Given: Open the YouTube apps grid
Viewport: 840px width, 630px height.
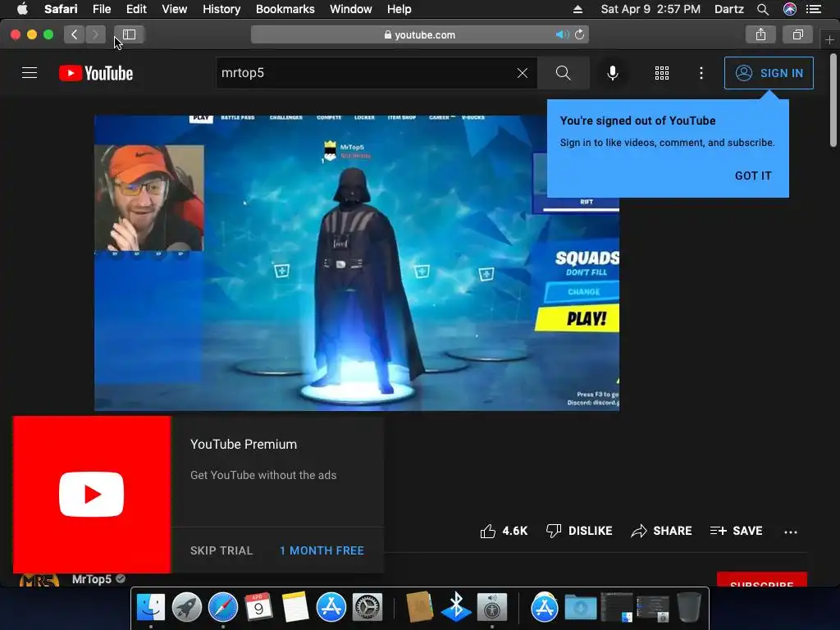Looking at the screenshot, I should [x=662, y=73].
